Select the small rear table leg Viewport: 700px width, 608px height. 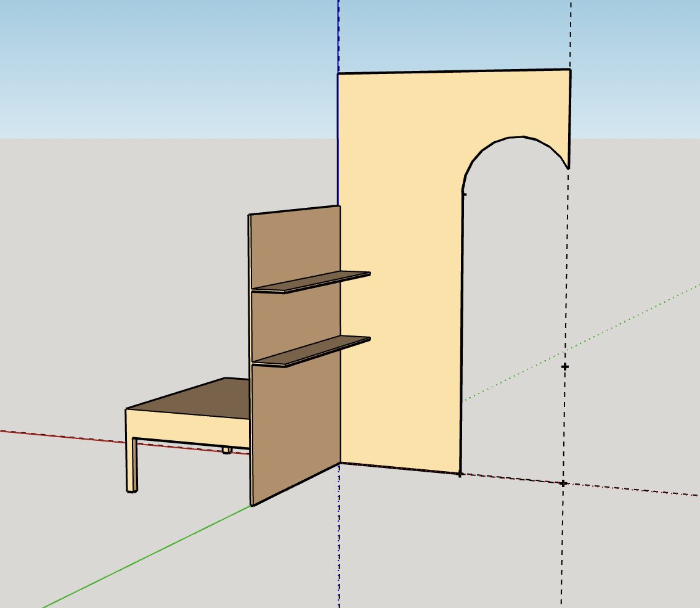(x=227, y=450)
